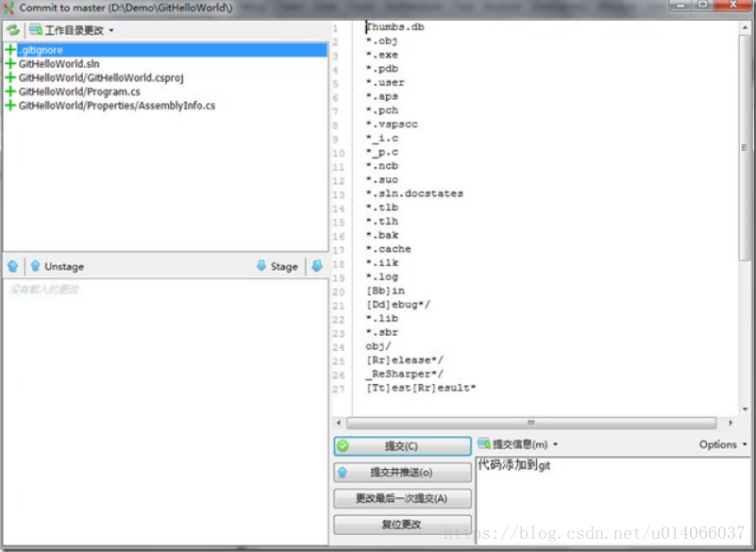Click the refresh working directory icon
This screenshot has width=756, height=552.
[x=12, y=29]
